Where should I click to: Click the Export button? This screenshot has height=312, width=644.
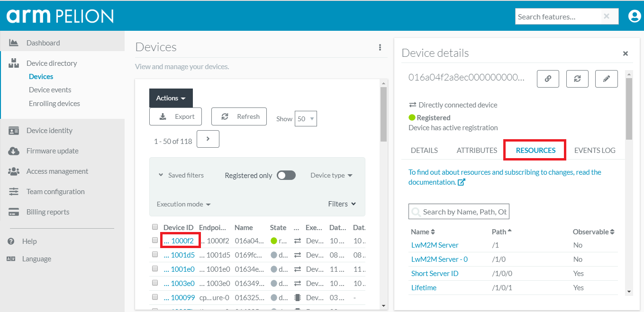click(x=175, y=116)
